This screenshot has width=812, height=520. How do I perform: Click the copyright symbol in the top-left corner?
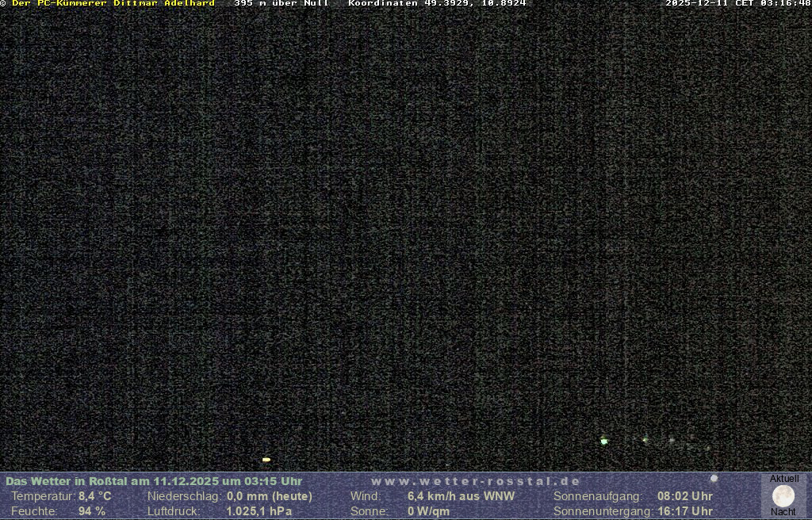pos(3,3)
